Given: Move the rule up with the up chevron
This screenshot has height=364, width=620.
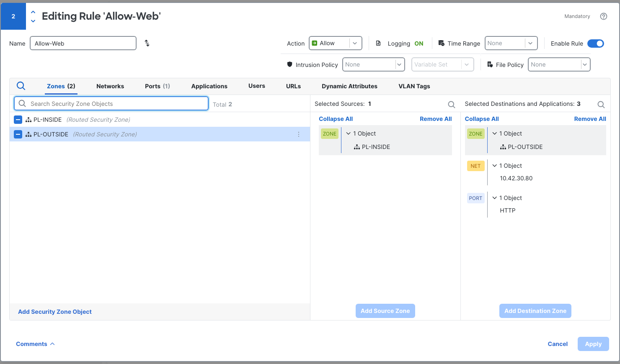Looking at the screenshot, I should (x=33, y=12).
